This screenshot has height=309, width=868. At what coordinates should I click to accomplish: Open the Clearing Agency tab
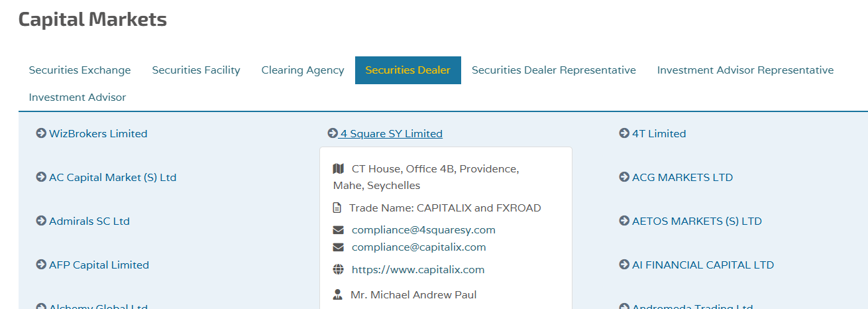point(303,70)
